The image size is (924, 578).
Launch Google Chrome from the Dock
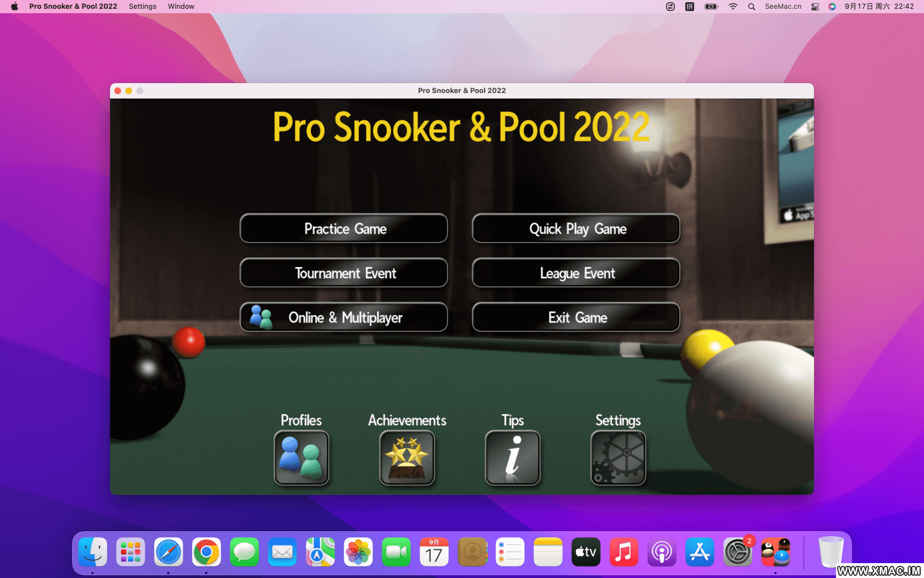206,552
